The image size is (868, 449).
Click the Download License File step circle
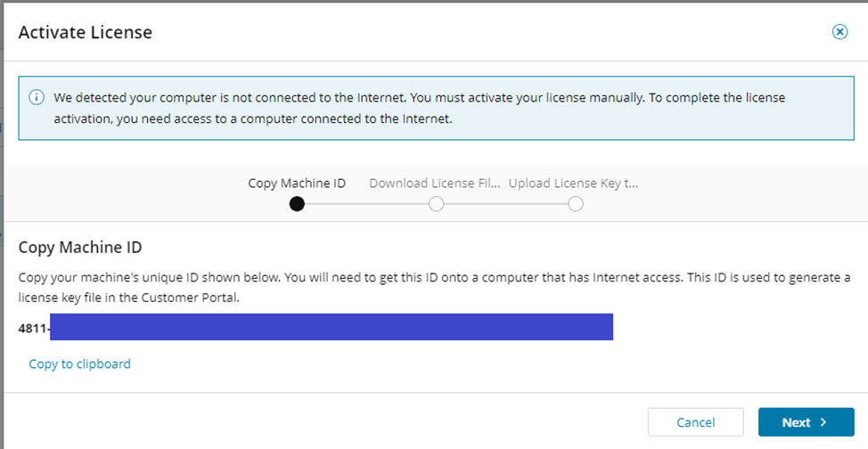[x=436, y=204]
